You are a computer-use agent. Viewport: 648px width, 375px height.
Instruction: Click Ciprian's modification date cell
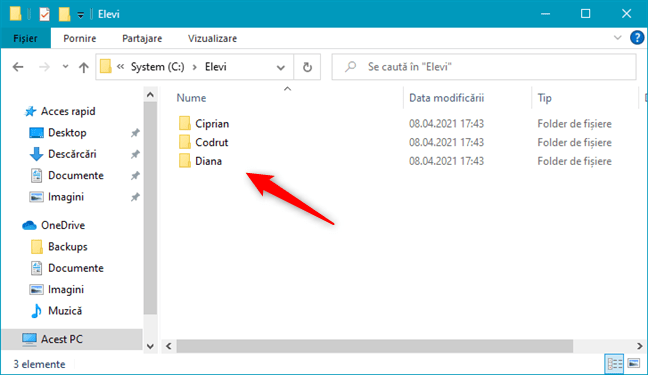446,124
